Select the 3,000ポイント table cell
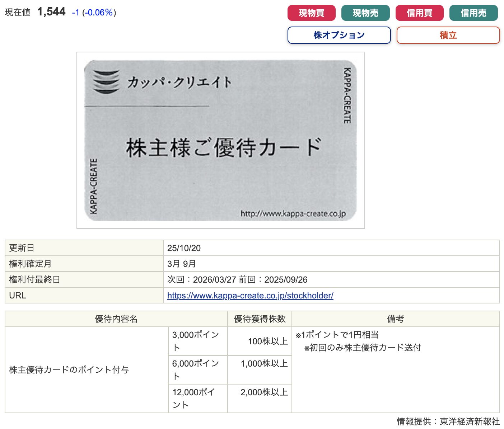Screen dimensions: 504x429 [x=197, y=341]
